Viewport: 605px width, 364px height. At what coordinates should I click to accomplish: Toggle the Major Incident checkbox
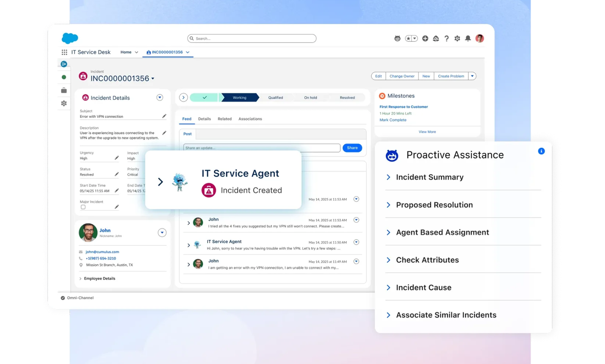pos(83,207)
